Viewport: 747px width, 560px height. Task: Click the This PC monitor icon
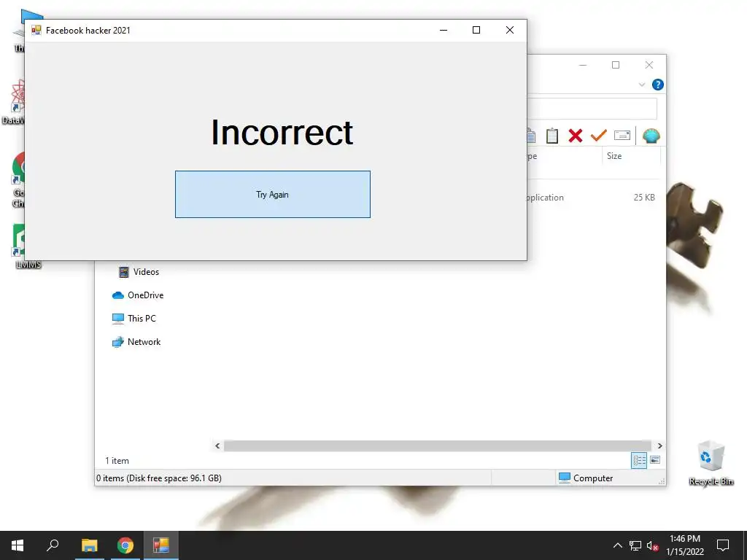coord(117,319)
